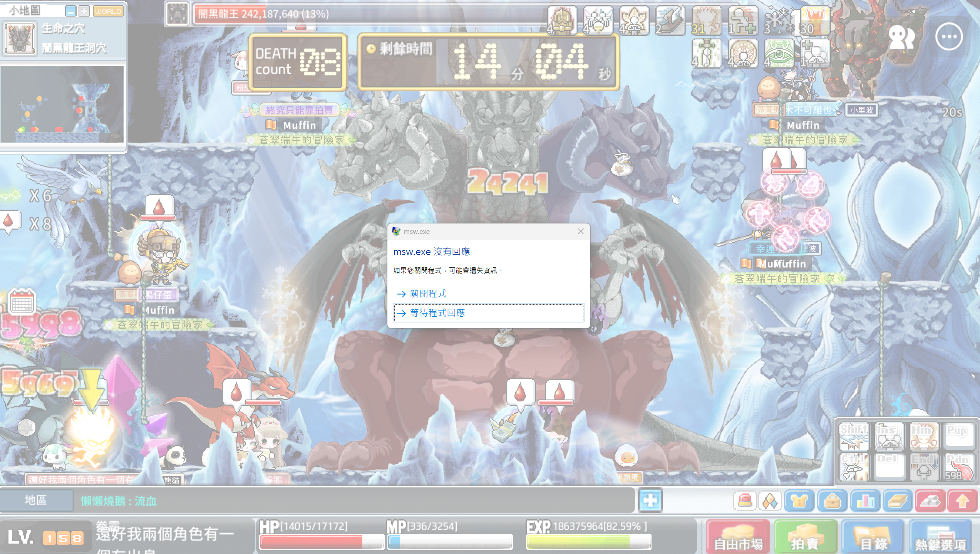
Task: Click the red up-arrow icon
Action: coord(962,501)
